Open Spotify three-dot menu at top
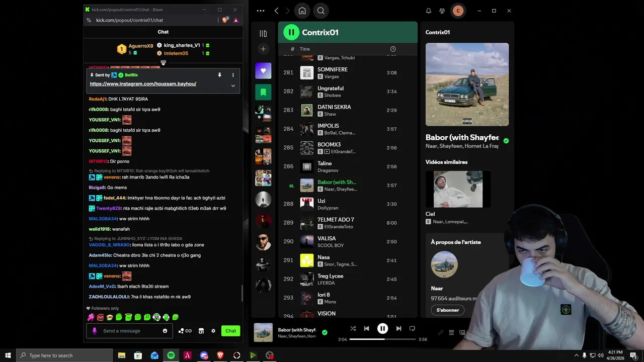This screenshot has width=644, height=362. point(261,11)
